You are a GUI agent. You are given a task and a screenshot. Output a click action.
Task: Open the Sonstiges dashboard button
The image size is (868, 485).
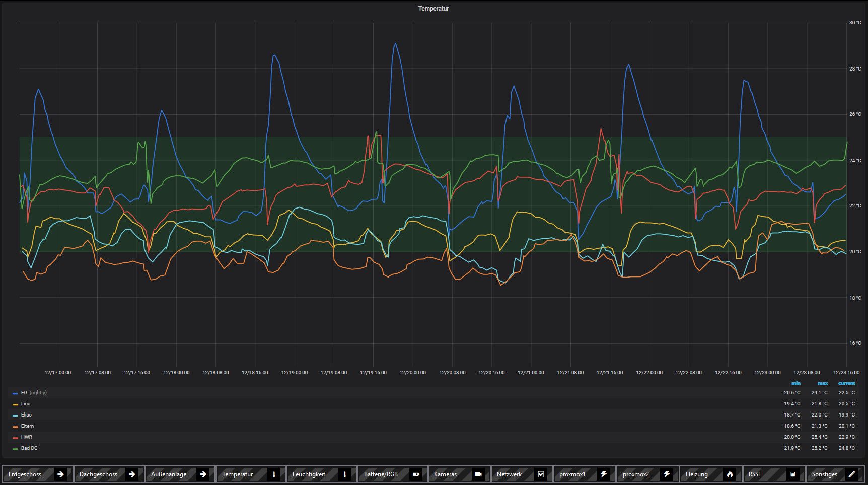tap(836, 474)
